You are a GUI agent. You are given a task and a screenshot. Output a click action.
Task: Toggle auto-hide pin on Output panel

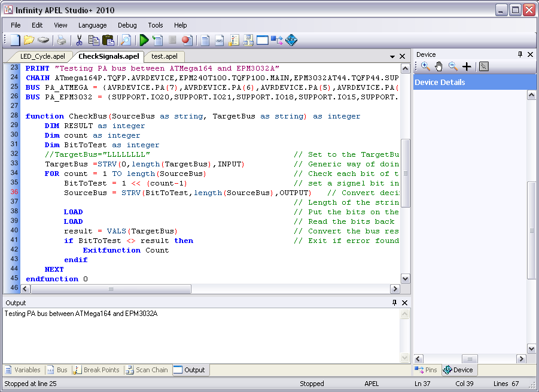coord(394,303)
